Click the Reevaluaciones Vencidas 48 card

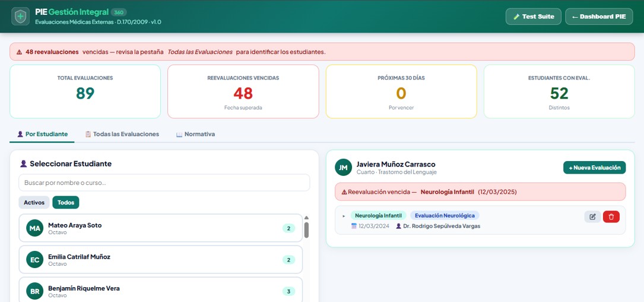(243, 92)
